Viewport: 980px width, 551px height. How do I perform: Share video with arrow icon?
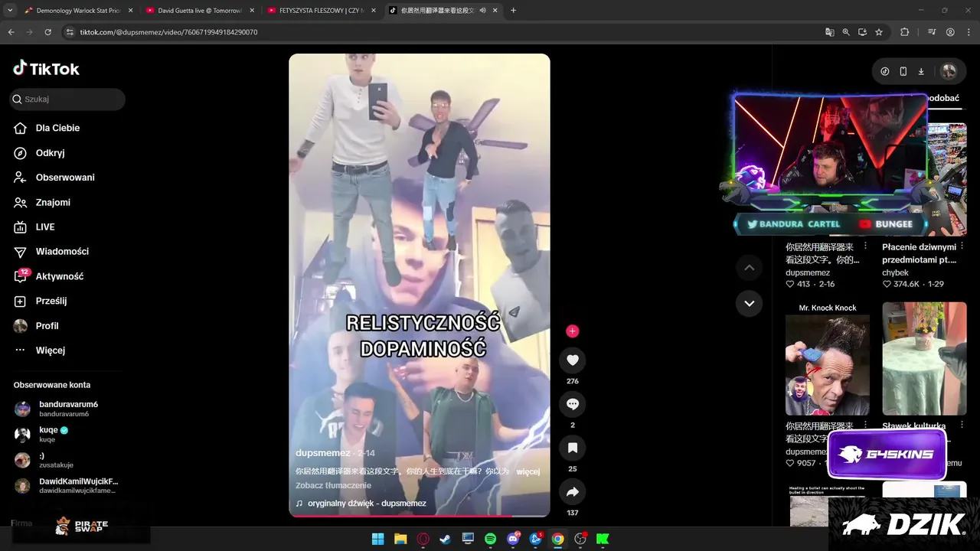(x=572, y=492)
